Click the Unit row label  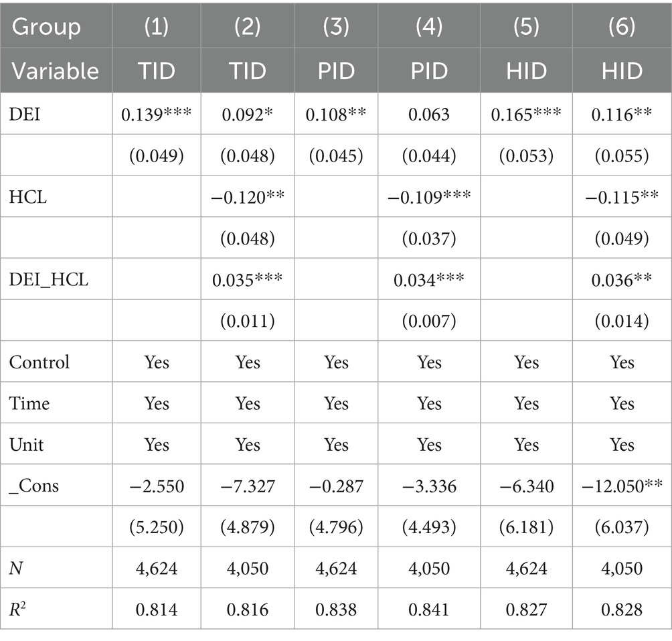coord(27,445)
